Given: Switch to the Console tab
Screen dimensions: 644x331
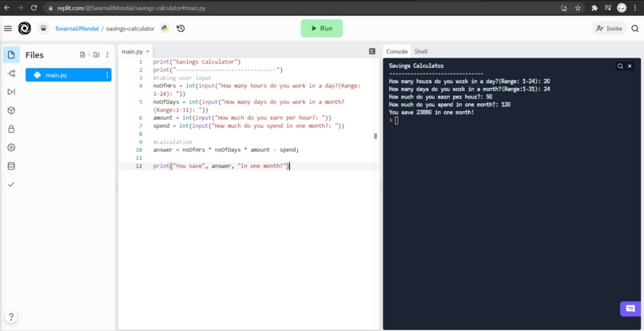Looking at the screenshot, I should click(x=397, y=51).
